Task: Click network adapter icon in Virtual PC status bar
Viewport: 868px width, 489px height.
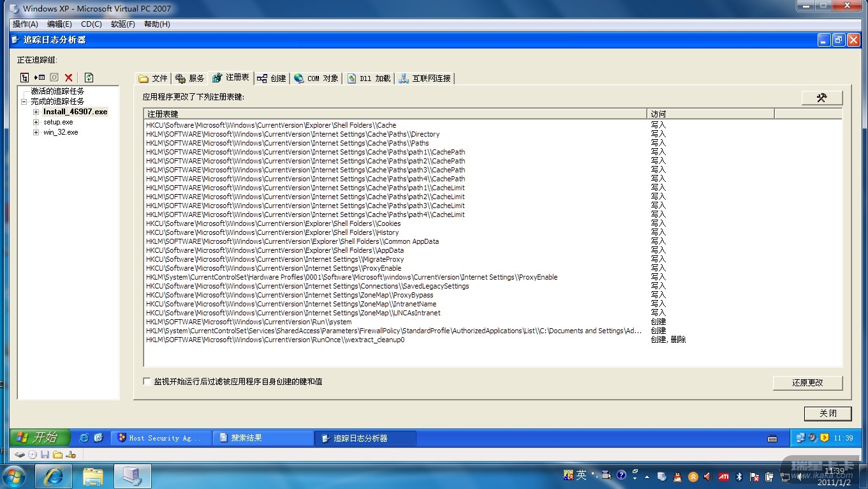Action: [71, 455]
